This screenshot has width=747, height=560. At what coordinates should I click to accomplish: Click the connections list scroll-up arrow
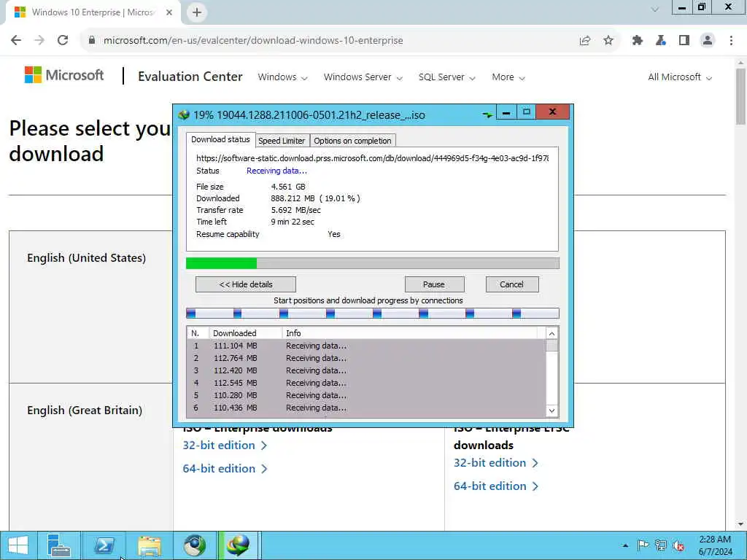click(551, 333)
